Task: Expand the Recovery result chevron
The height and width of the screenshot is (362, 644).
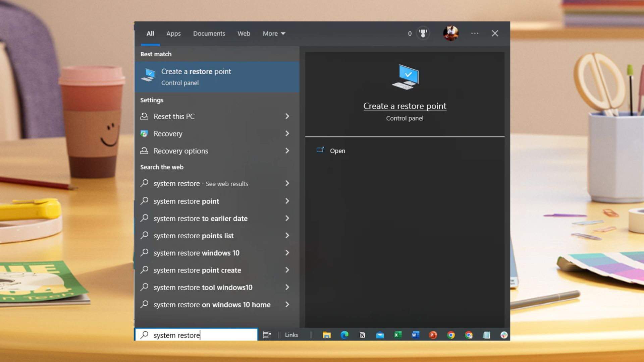Action: tap(287, 133)
